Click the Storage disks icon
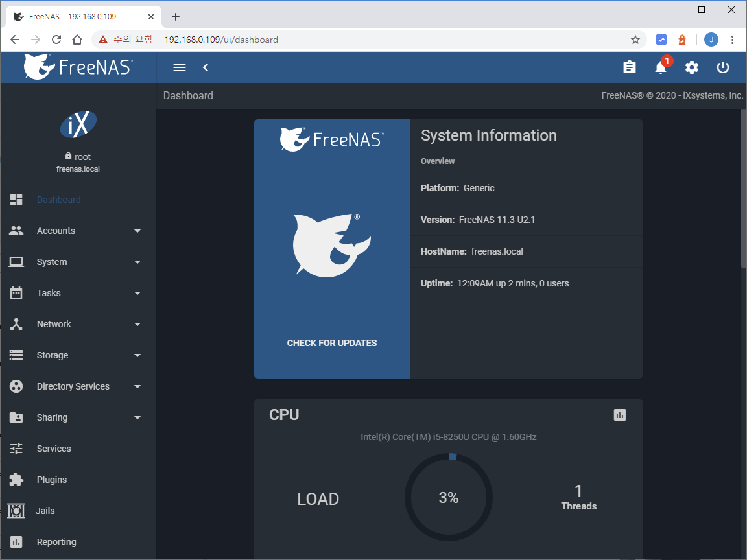This screenshot has width=747, height=560. [16, 355]
